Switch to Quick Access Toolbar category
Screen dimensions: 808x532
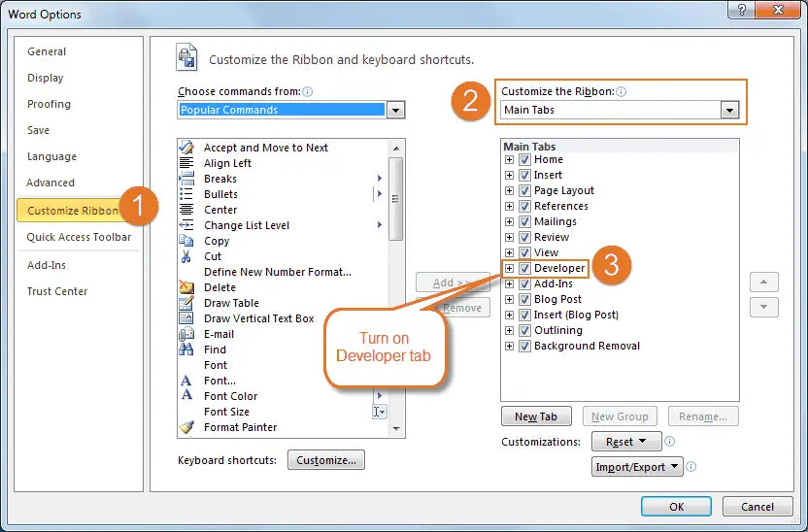[79, 237]
